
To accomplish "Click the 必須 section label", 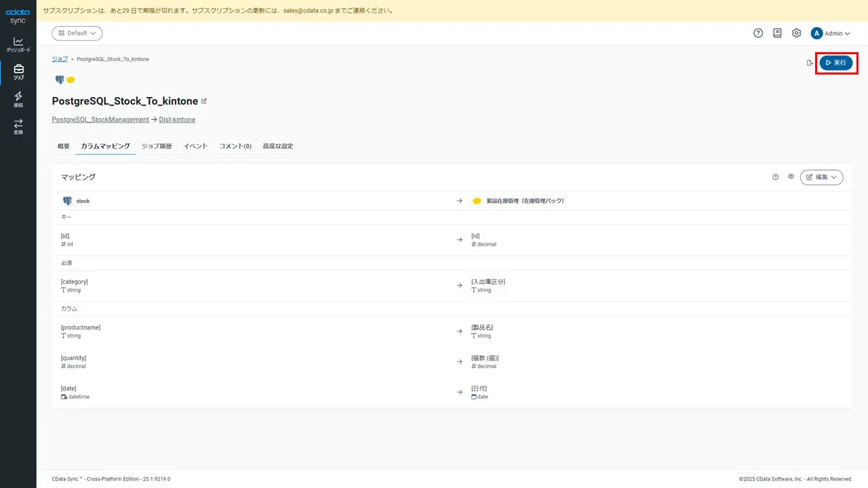I will 66,262.
